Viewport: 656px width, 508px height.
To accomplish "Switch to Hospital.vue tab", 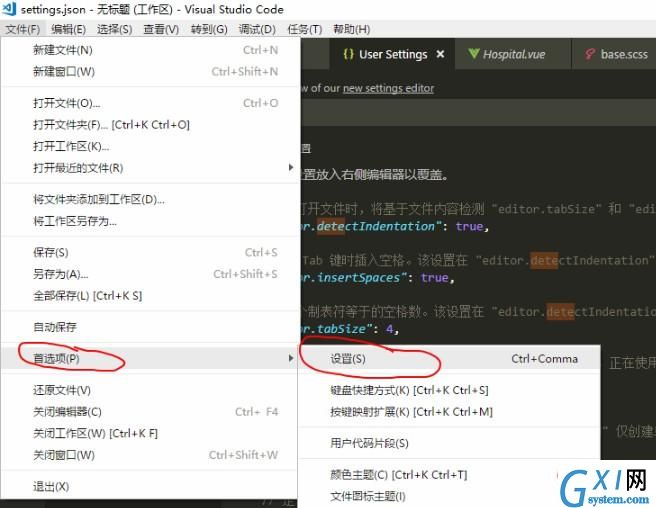I will tap(513, 54).
